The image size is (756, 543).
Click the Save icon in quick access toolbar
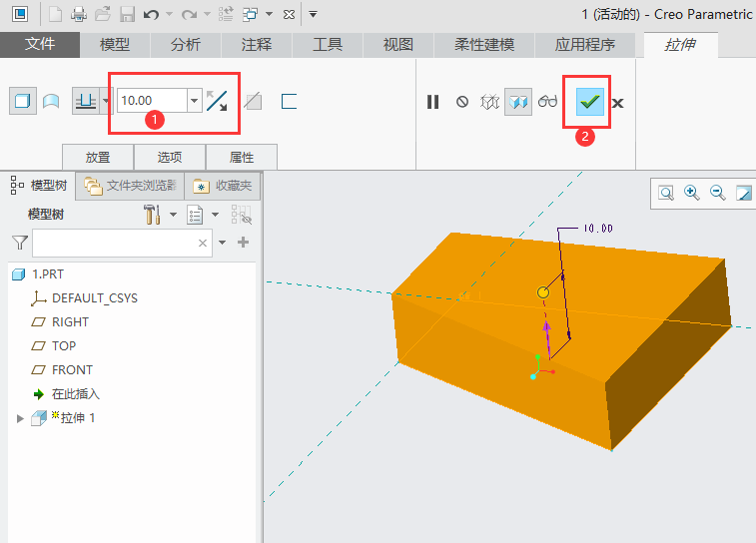click(127, 15)
